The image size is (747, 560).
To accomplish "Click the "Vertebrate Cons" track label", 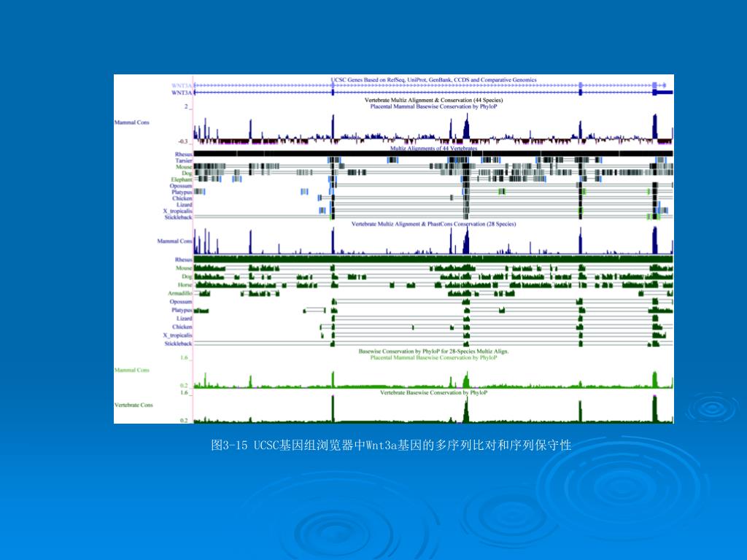I will 133,405.
